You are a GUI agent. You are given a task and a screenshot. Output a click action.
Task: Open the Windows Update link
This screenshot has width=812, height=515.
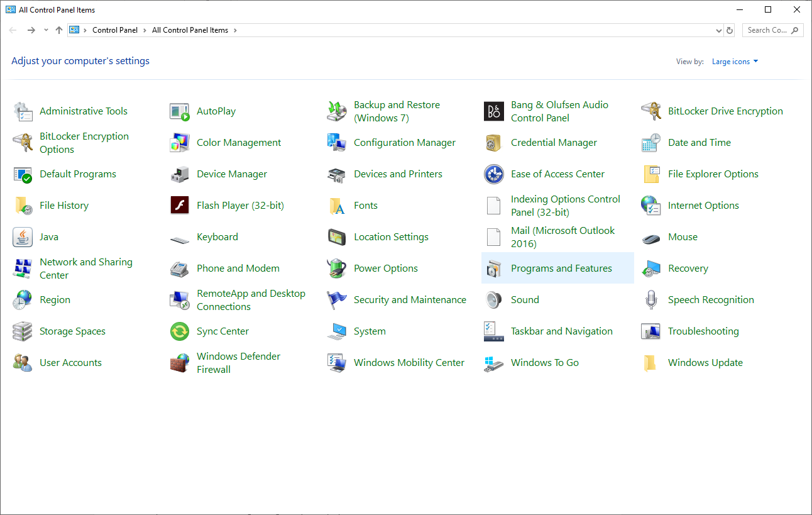click(705, 363)
